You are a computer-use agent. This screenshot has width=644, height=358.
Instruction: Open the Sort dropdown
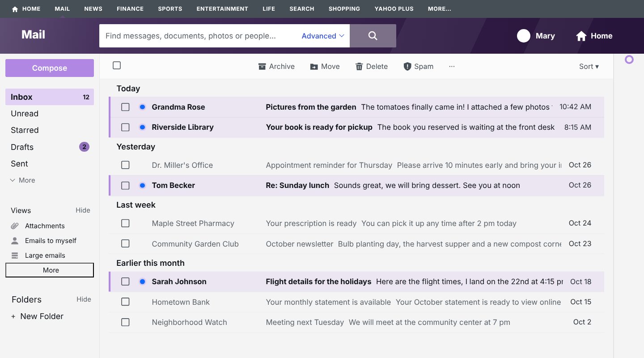[589, 67]
